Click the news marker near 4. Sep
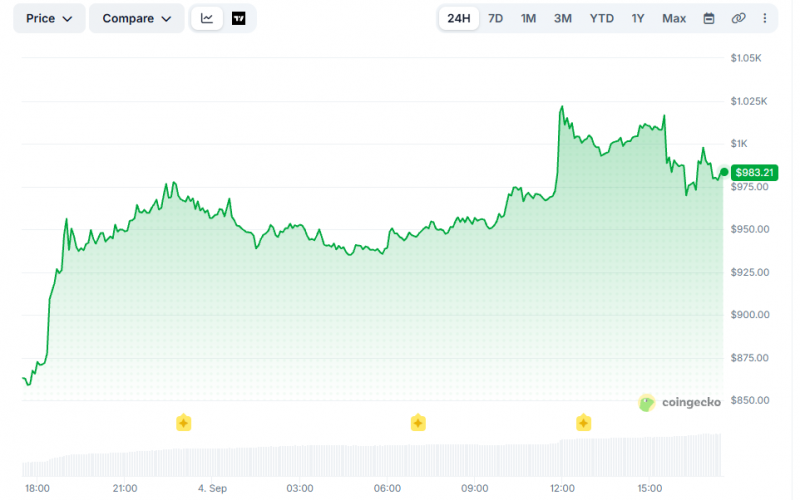This screenshot has width=800, height=500. coord(184,423)
